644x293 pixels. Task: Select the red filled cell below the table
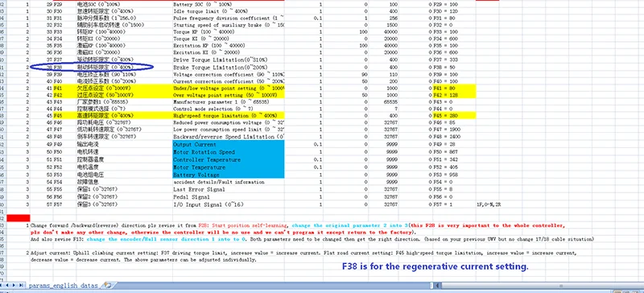[19, 218]
